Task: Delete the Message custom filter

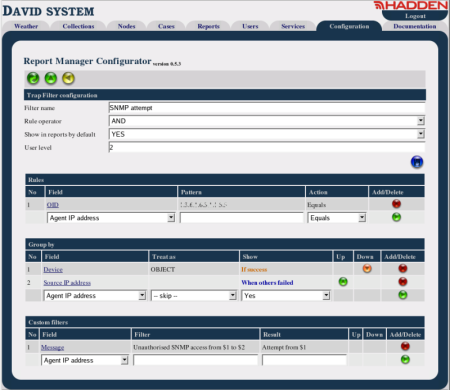Action: pyautogui.click(x=405, y=346)
